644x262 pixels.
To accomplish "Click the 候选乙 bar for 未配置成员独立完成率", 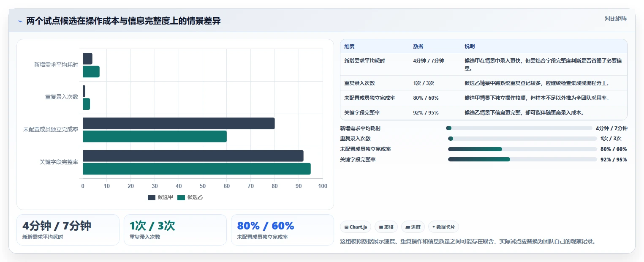I will [x=155, y=136].
